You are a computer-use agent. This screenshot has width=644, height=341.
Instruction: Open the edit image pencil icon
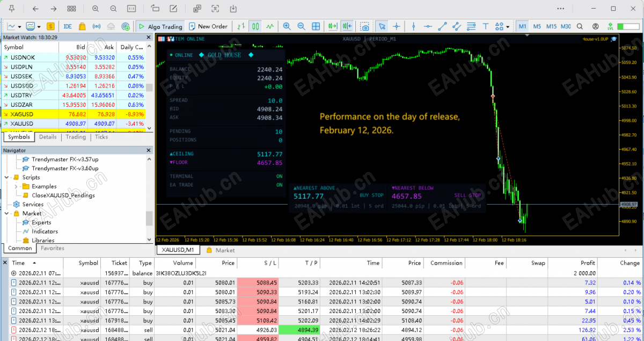pos(173,9)
